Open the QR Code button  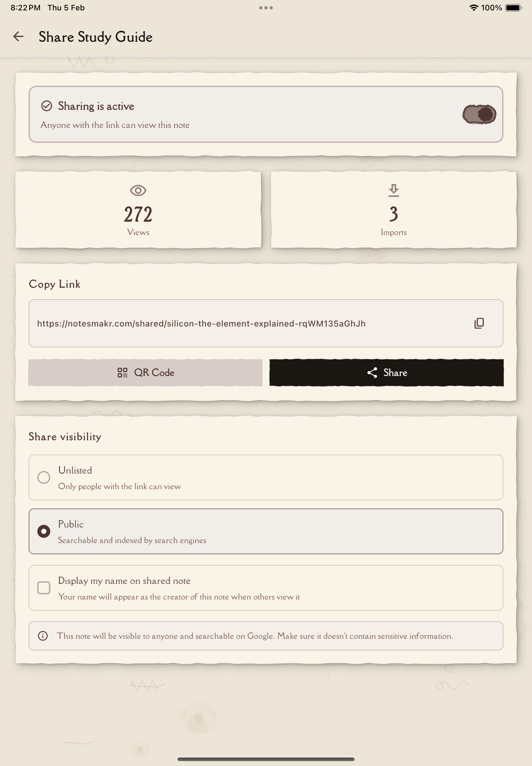pyautogui.click(x=145, y=373)
